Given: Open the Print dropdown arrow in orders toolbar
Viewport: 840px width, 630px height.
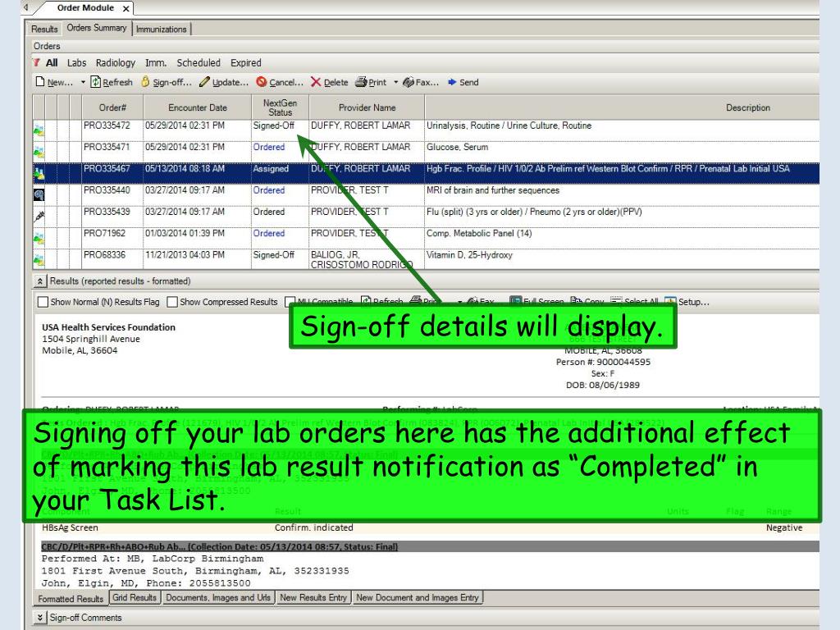Looking at the screenshot, I should (x=396, y=83).
